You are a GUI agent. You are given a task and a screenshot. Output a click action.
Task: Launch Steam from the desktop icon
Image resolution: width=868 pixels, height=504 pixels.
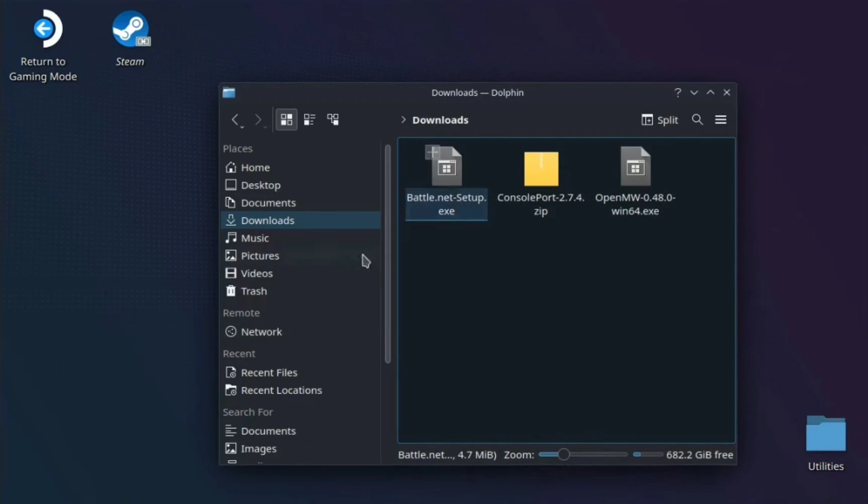pyautogui.click(x=130, y=39)
